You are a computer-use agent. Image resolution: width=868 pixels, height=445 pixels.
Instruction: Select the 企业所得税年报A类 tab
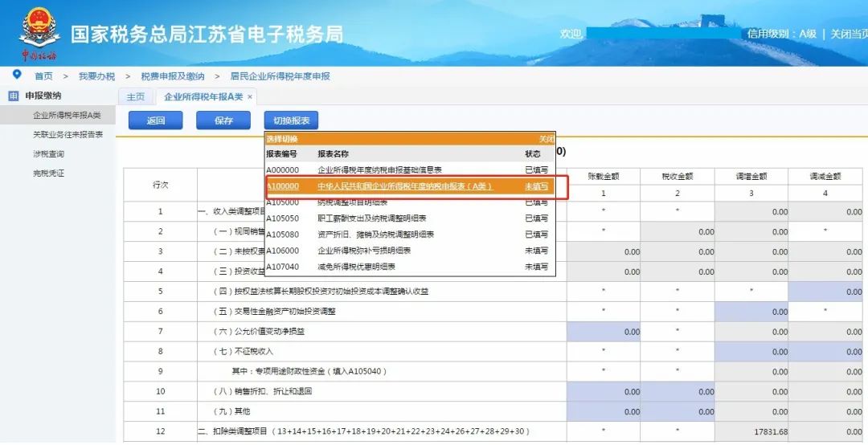coord(203,97)
